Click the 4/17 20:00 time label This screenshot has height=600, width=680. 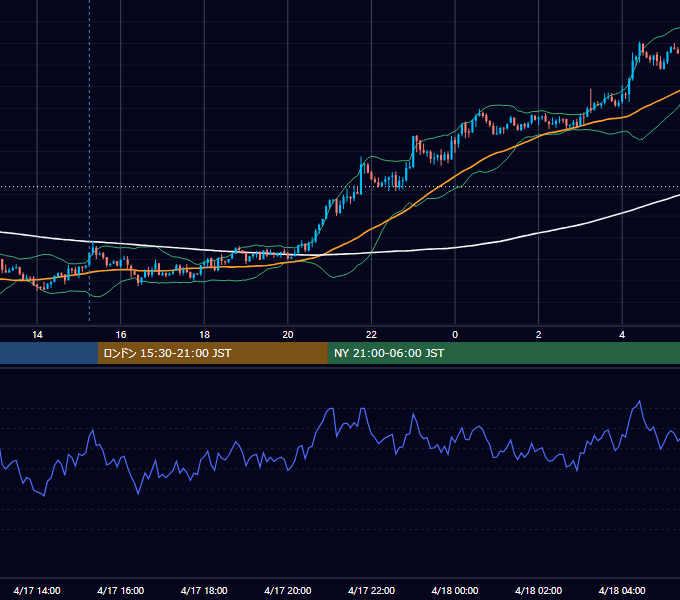click(288, 590)
